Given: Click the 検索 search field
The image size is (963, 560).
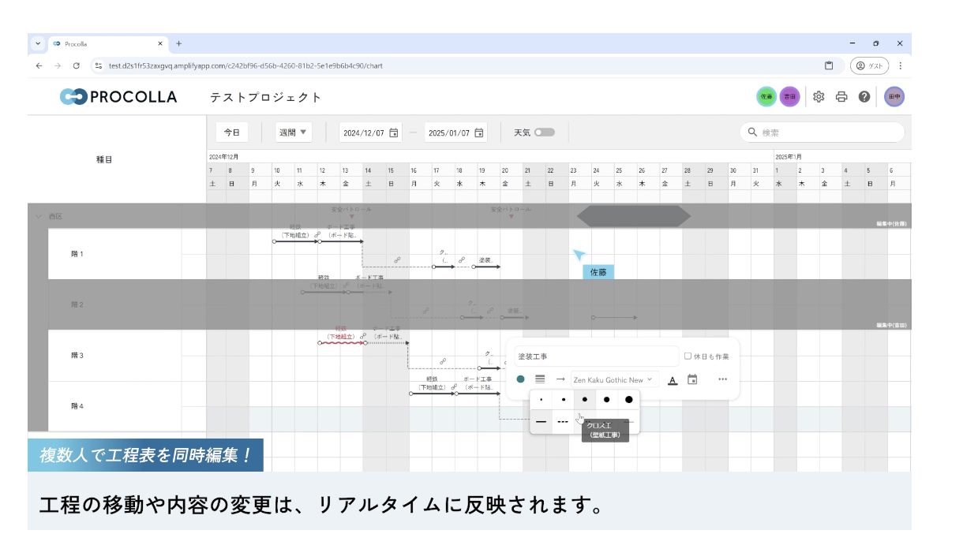Looking at the screenshot, I should 822,133.
